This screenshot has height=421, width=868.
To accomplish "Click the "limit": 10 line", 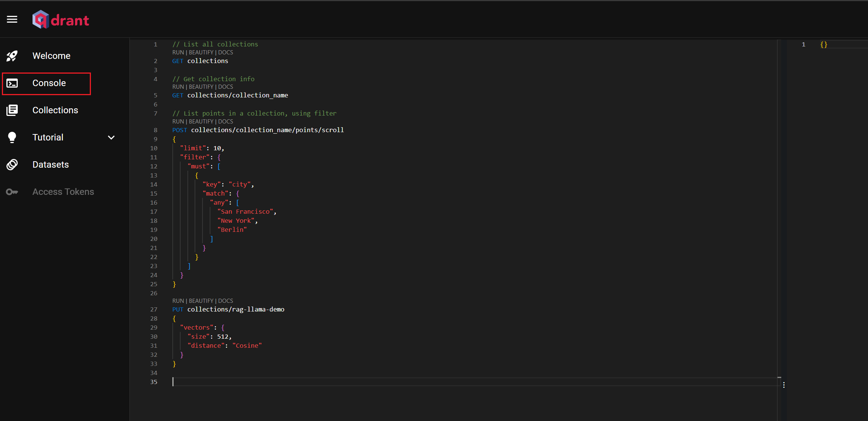I will 202,148.
